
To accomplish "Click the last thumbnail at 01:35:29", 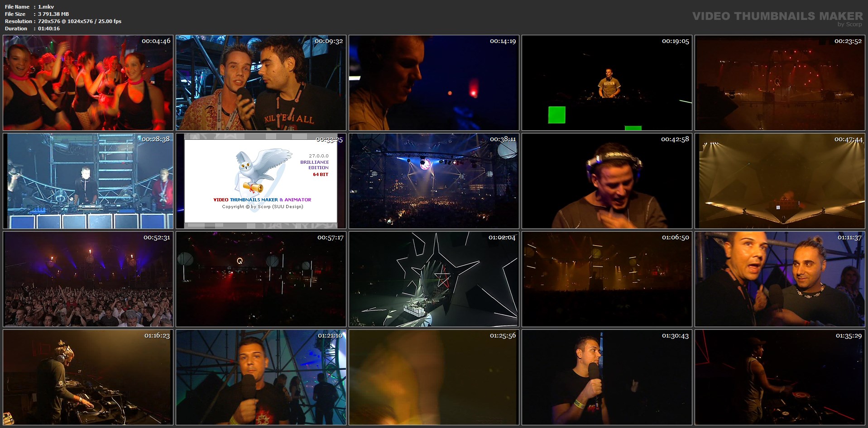I will pos(780,377).
